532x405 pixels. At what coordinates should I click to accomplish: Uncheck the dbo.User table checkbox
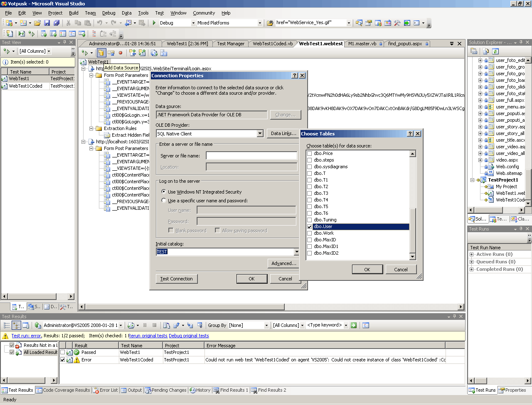point(309,226)
